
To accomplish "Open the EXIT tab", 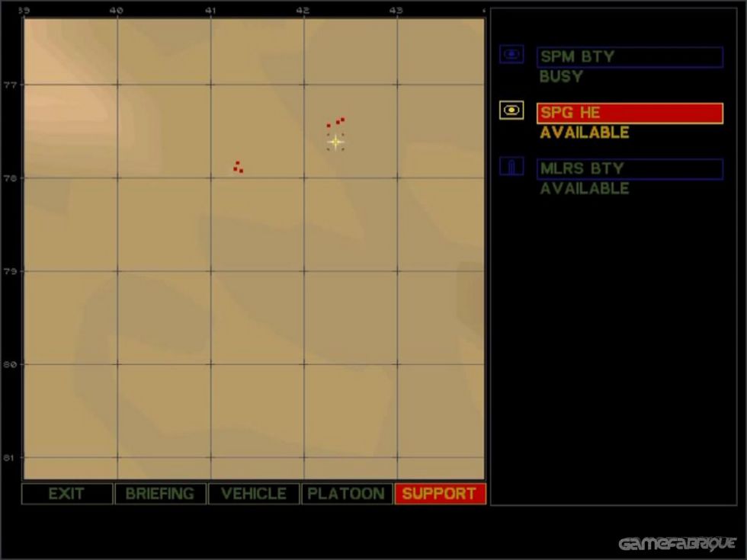I will click(x=67, y=494).
